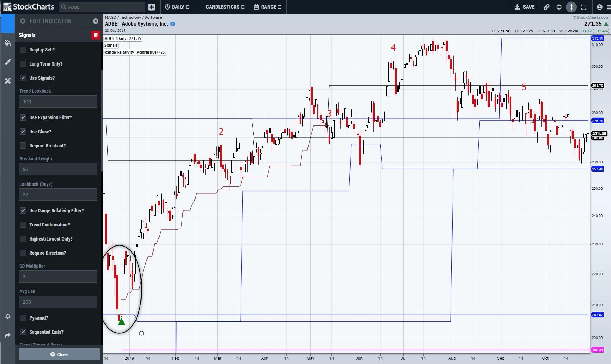
Task: Click the Edit Indicator gear icon
Action: 23,21
